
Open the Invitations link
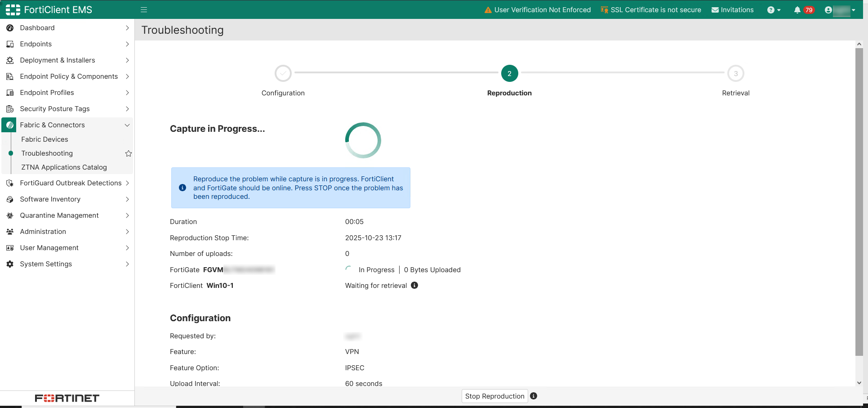point(737,10)
